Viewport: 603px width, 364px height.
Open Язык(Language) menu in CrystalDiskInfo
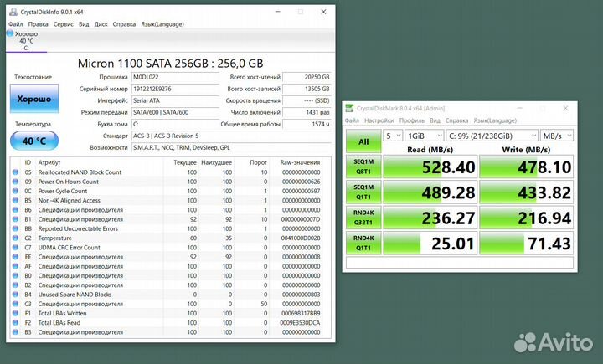[x=162, y=24]
